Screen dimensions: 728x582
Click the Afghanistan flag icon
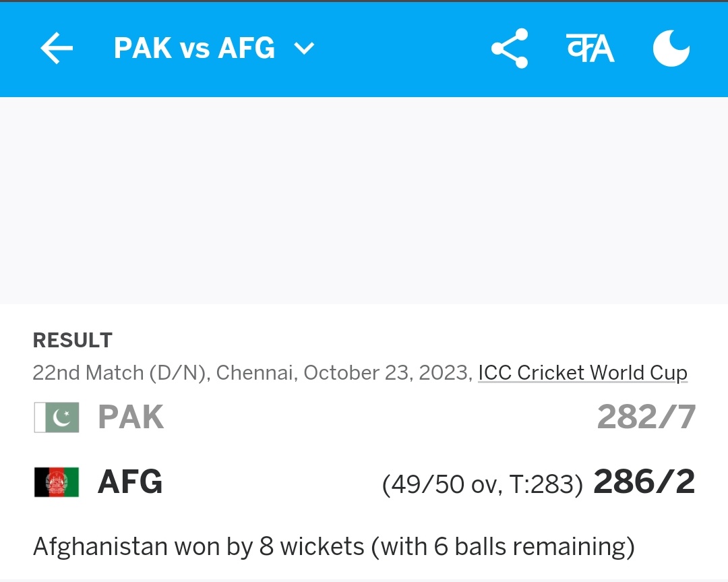pos(57,482)
